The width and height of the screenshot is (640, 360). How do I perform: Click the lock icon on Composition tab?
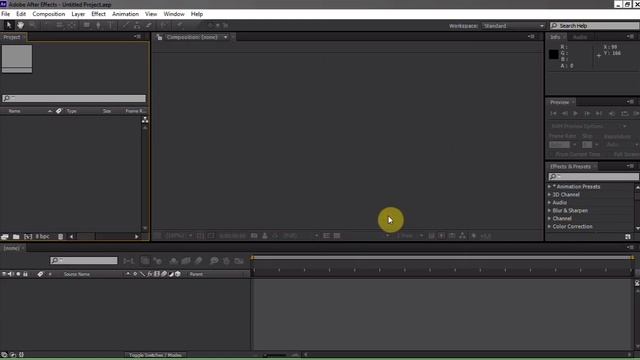[x=160, y=37]
